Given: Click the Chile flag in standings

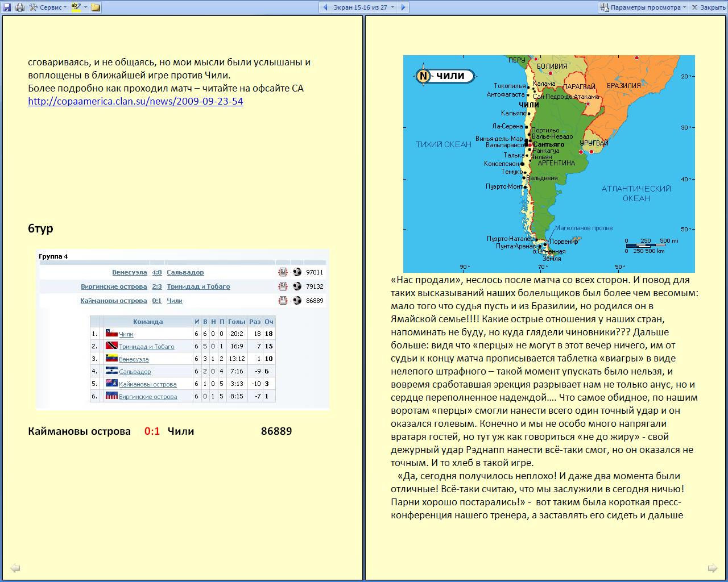Looking at the screenshot, I should point(111,334).
